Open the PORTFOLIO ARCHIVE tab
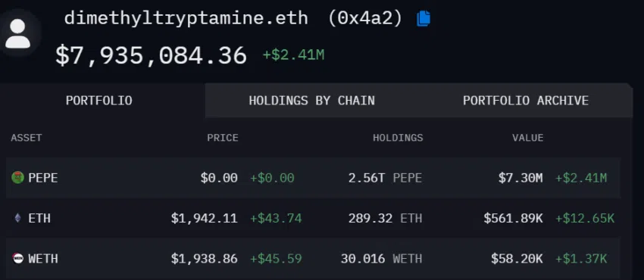This screenshot has height=280, width=644. coord(526,101)
